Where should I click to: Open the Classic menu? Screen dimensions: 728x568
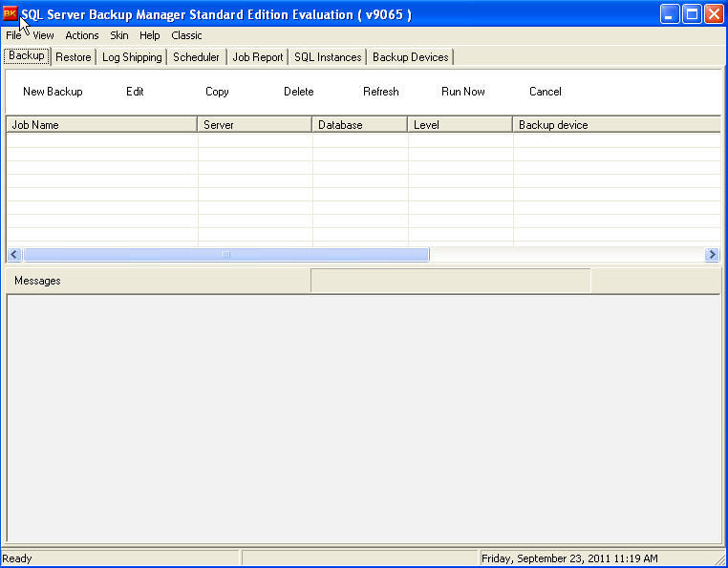pyautogui.click(x=186, y=35)
